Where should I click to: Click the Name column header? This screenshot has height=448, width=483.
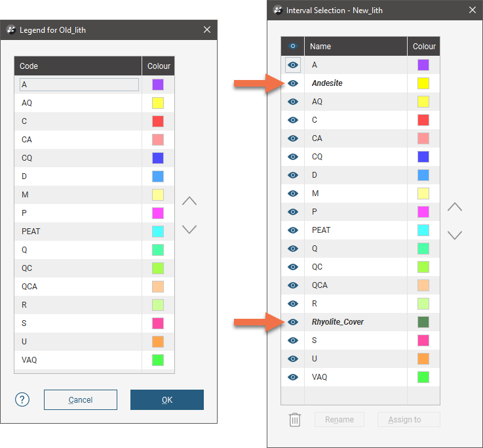point(356,47)
